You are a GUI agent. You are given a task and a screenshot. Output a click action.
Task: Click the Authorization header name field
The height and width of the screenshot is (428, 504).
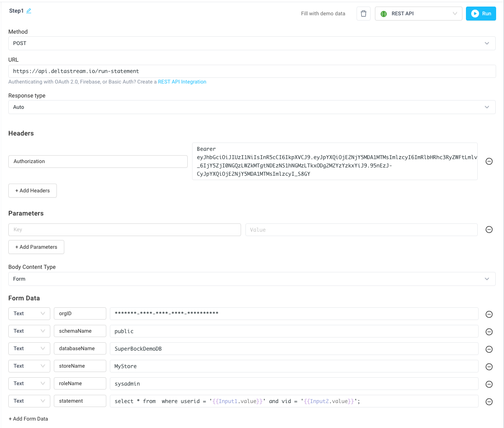click(98, 161)
